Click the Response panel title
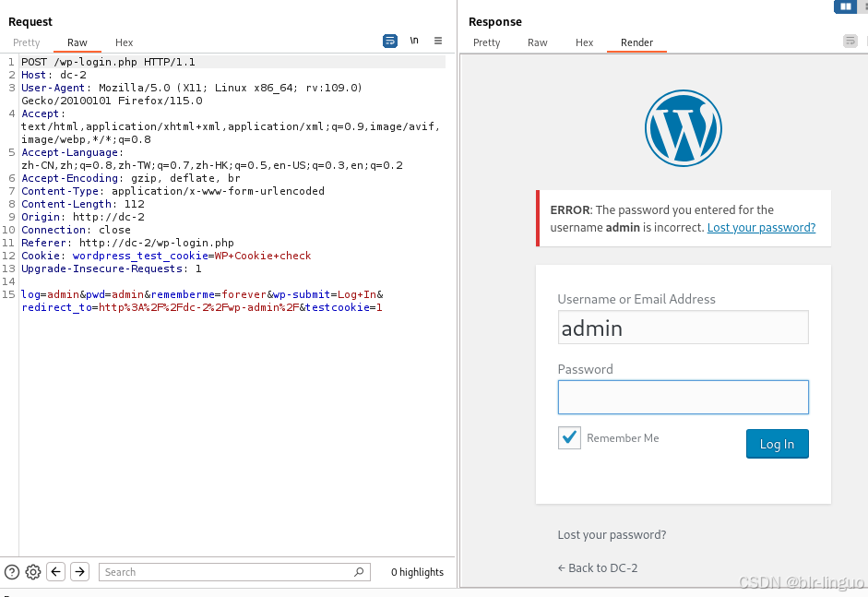Screen dimensions: 868x597 pyautogui.click(x=495, y=21)
